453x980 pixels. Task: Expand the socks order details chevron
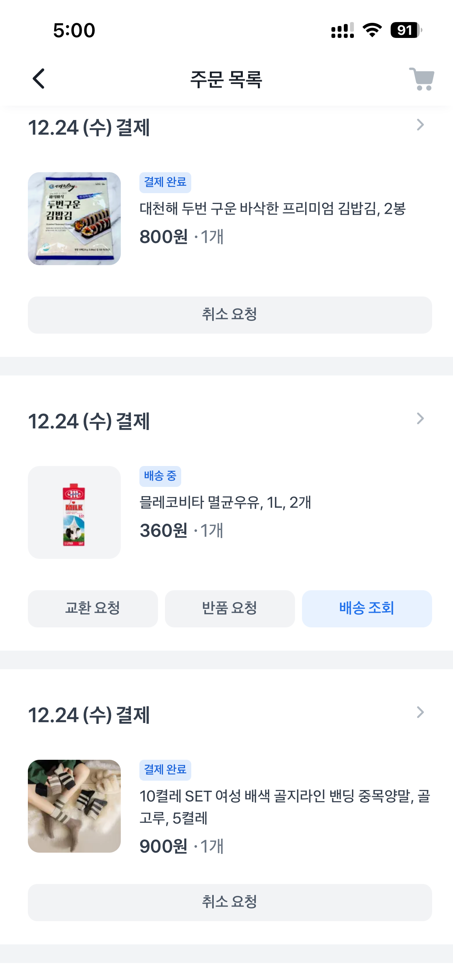point(420,712)
